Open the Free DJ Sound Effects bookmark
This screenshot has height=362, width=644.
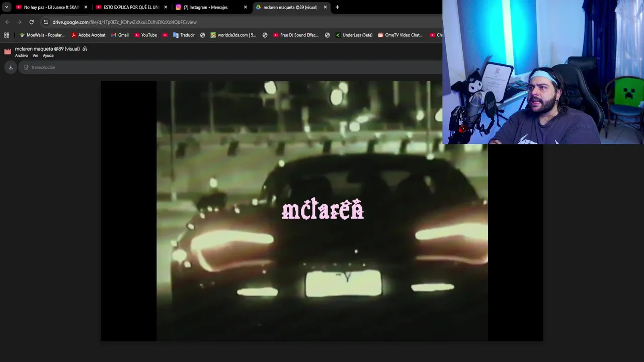click(296, 35)
